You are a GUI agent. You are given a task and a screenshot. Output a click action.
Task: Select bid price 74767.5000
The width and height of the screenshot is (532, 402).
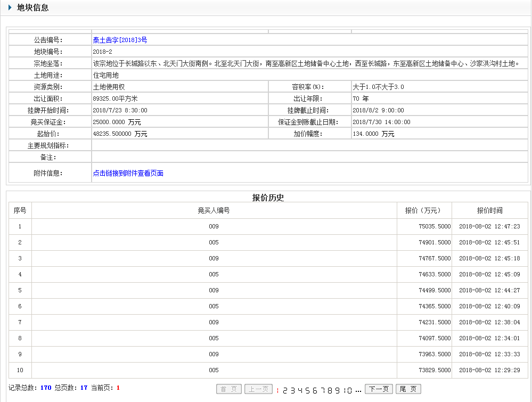coord(435,258)
